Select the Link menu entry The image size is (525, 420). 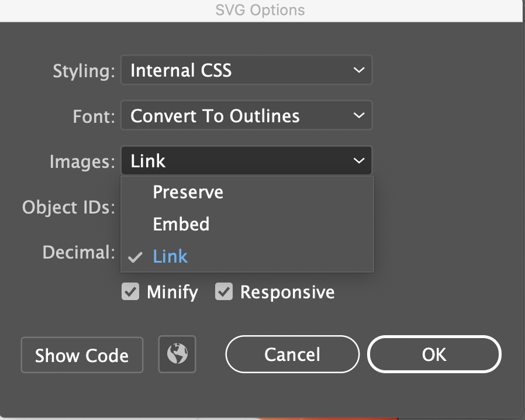click(x=170, y=256)
